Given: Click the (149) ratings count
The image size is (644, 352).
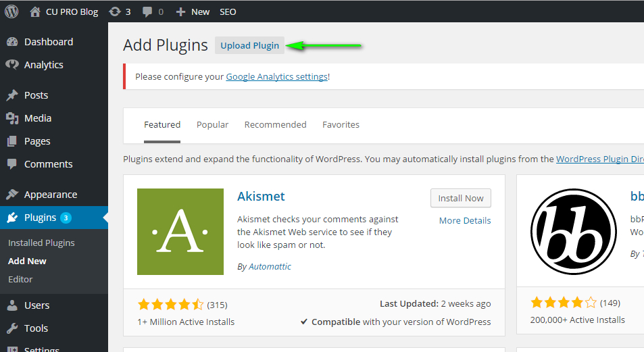Looking at the screenshot, I should (x=610, y=303).
